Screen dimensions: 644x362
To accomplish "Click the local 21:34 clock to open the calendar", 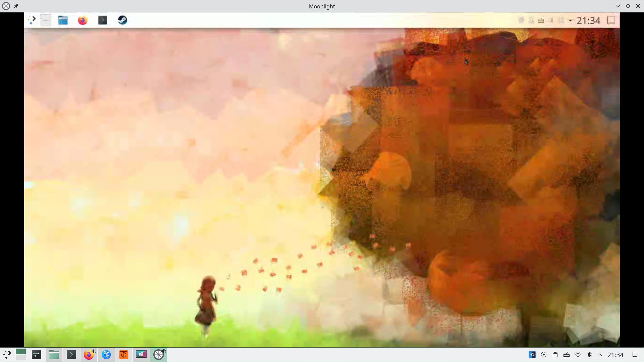I will [x=615, y=355].
